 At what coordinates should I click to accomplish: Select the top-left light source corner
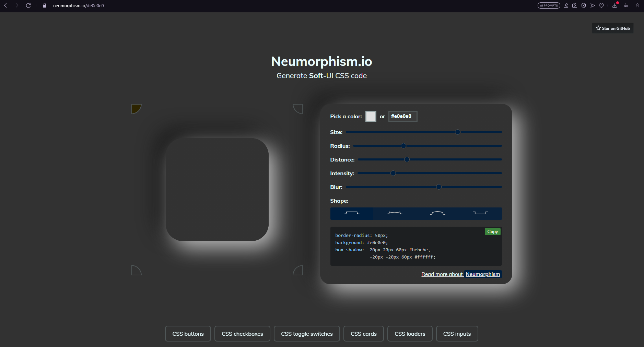tap(137, 109)
